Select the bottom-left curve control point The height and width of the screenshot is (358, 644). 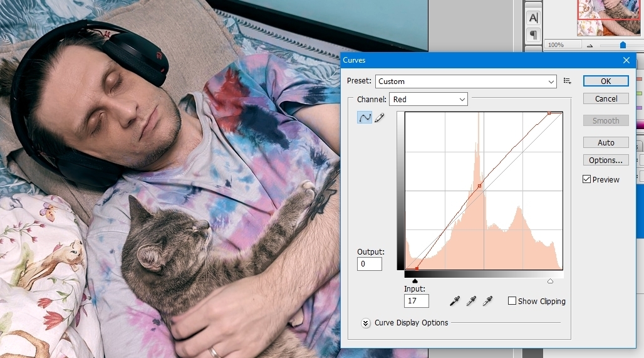tap(417, 268)
